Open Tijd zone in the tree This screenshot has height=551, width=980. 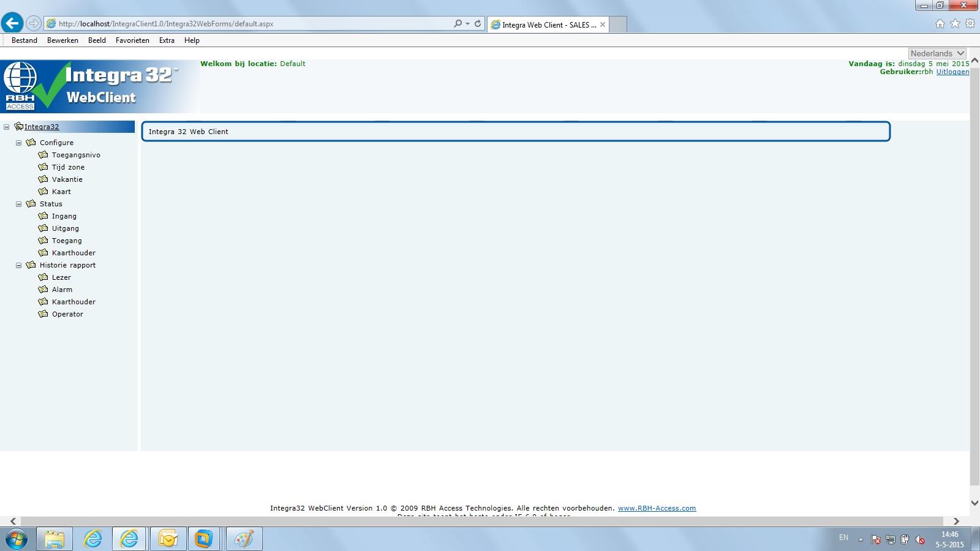(68, 167)
